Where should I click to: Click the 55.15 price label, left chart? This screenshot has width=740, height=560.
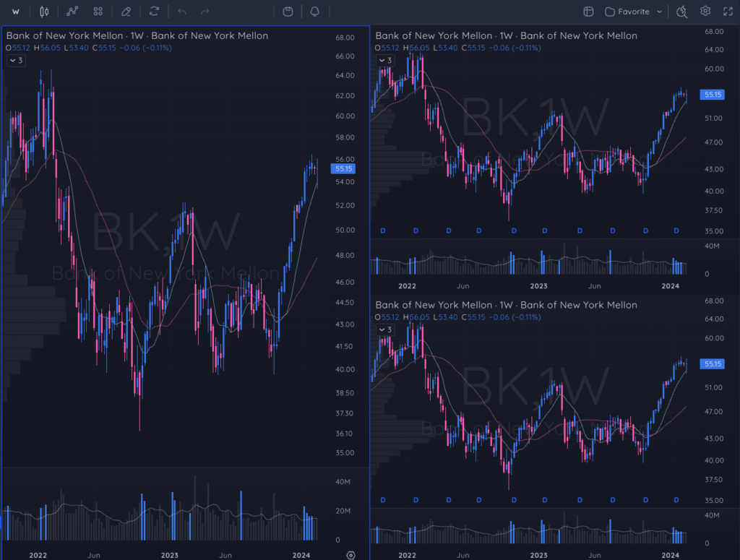343,169
